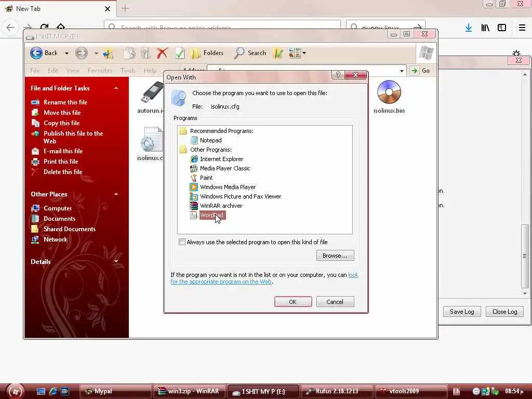Open Shared Documents in Other Places

click(70, 229)
